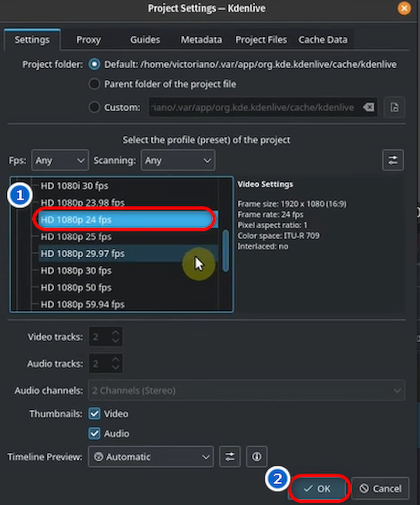Select HD 1080p 29.97 fps profile

[x=128, y=254]
